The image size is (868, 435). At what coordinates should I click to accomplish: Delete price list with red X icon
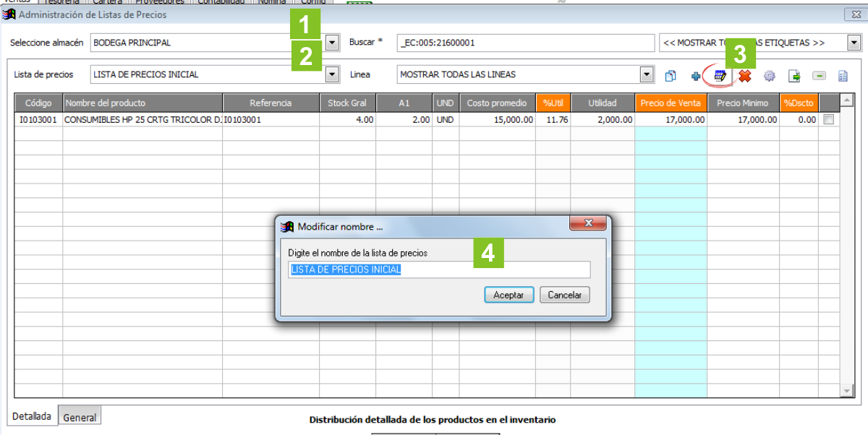coord(745,75)
